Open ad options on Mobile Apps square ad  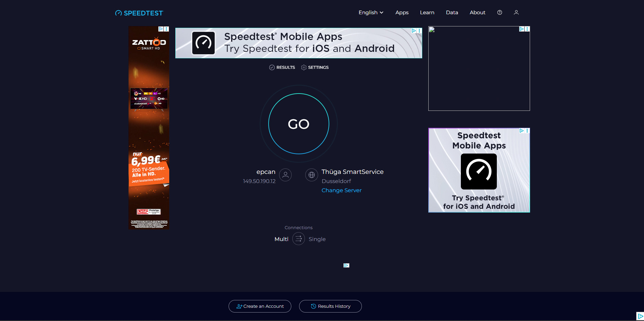click(527, 131)
